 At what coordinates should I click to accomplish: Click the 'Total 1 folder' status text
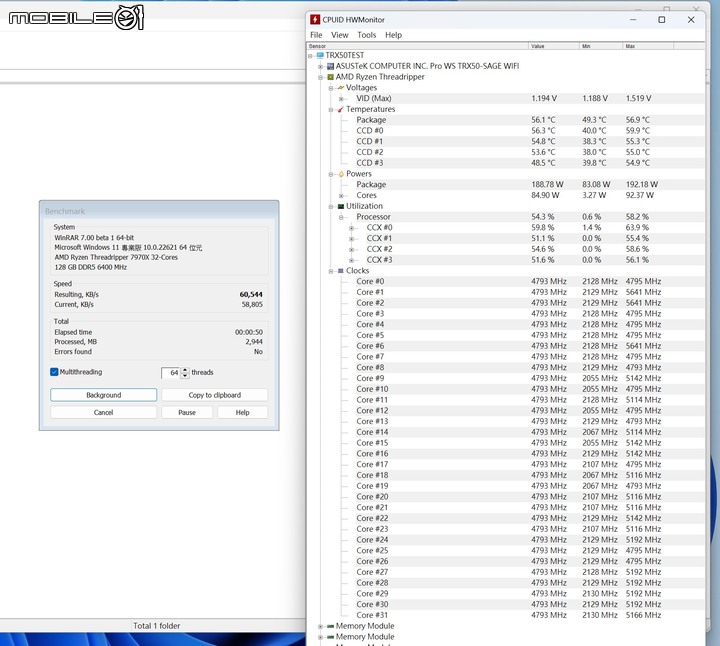pyautogui.click(x=157, y=626)
